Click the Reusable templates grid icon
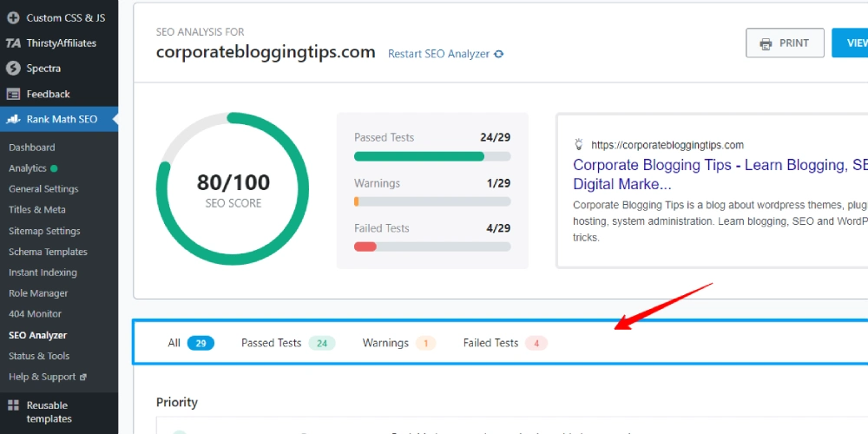This screenshot has width=868, height=434. [13, 405]
